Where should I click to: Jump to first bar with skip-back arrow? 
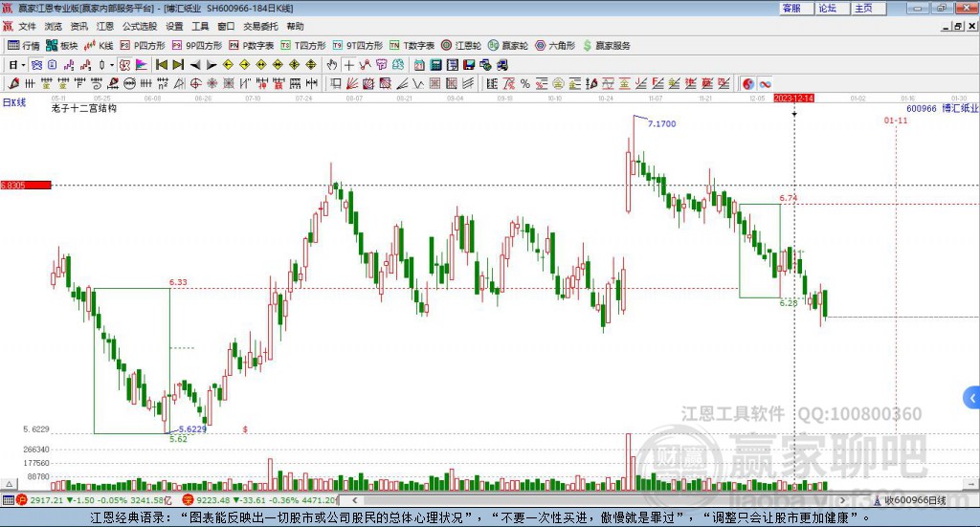161,65
